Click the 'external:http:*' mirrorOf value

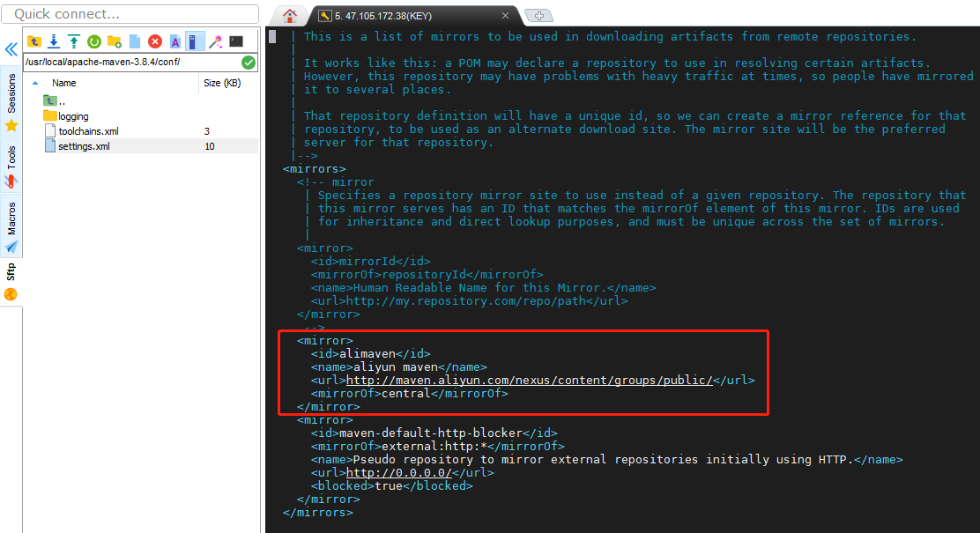pos(434,446)
